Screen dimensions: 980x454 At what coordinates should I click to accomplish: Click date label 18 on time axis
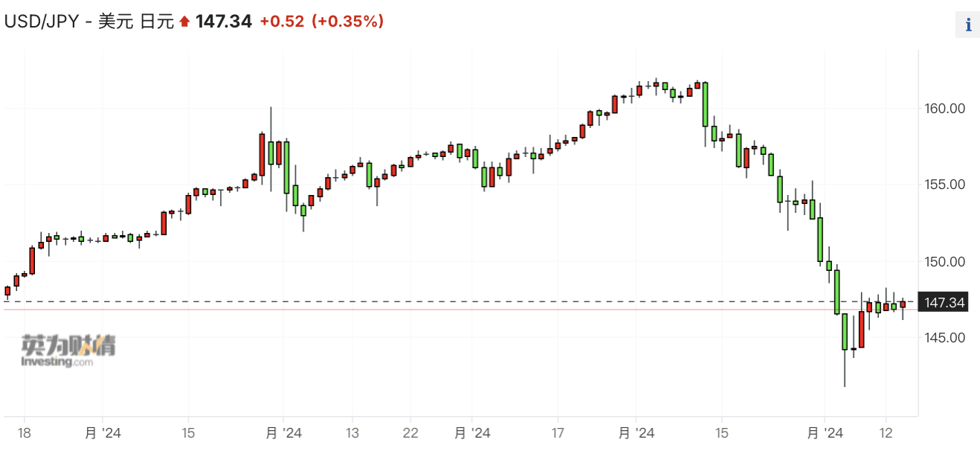24,433
